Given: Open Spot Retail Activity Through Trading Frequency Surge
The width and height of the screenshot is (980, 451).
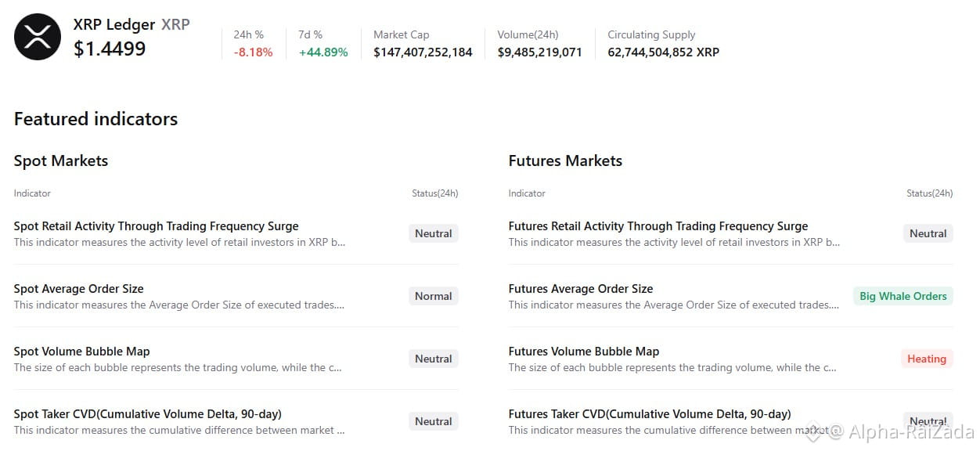Looking at the screenshot, I should pyautogui.click(x=157, y=226).
